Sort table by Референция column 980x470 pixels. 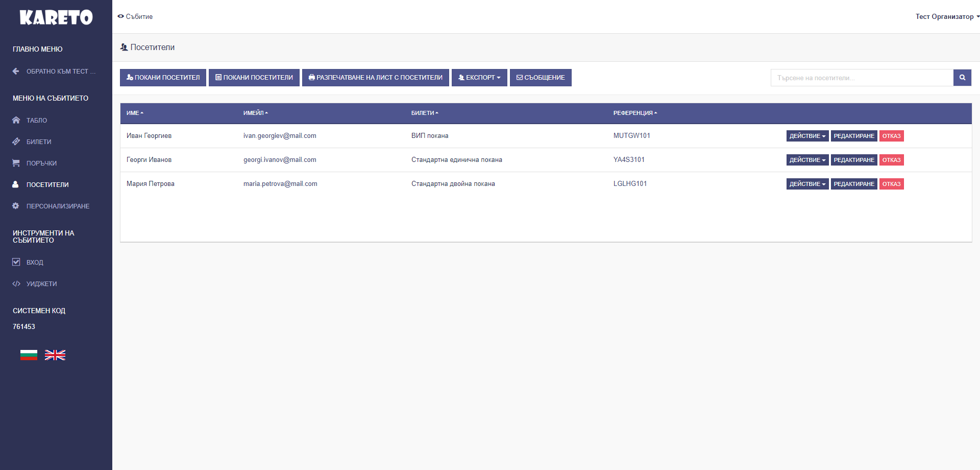coord(635,113)
